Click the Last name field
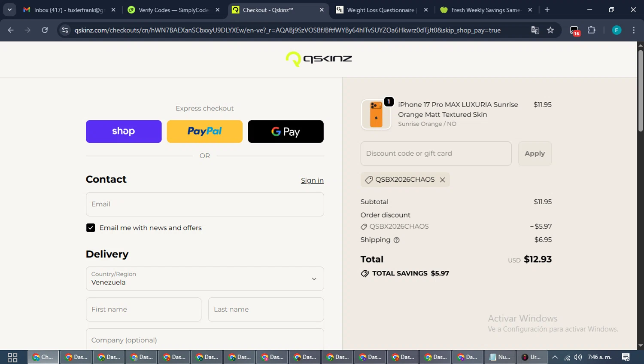This screenshot has width=644, height=364. point(266,309)
